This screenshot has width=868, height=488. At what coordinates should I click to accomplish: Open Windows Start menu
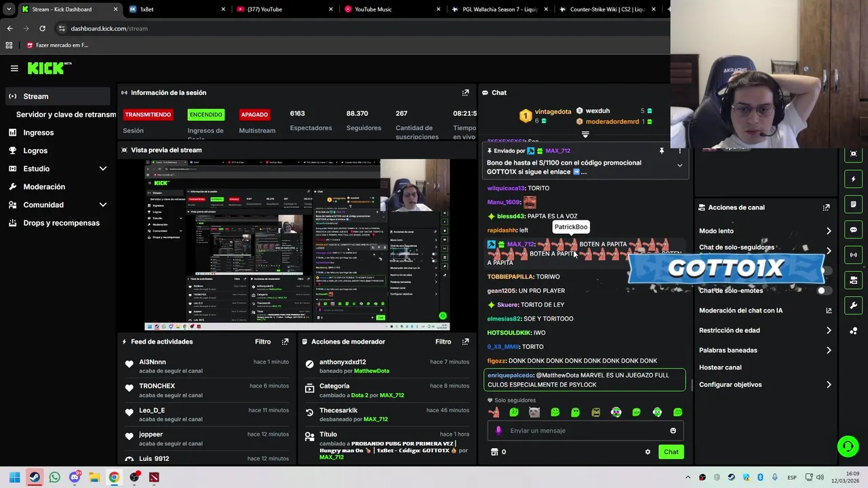coord(14,477)
